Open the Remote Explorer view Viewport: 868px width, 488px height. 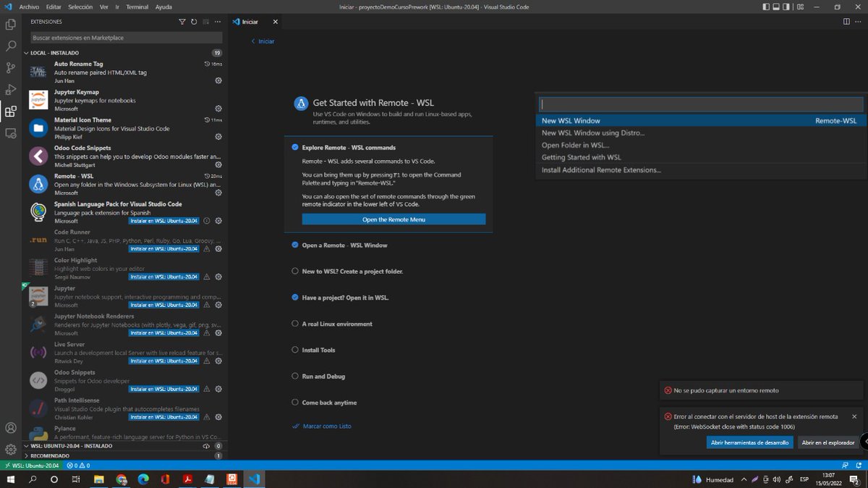[11, 133]
